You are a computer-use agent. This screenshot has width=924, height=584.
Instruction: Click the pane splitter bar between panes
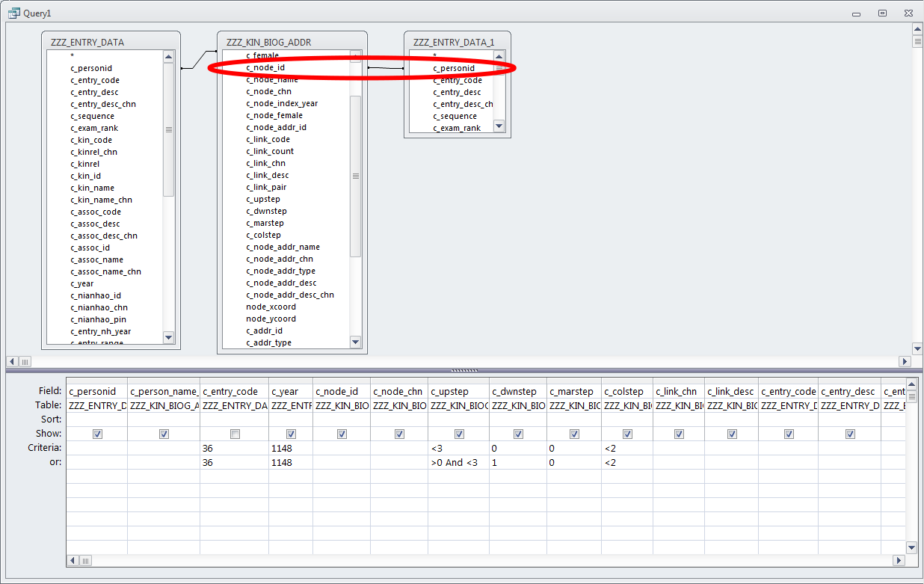[x=463, y=370]
